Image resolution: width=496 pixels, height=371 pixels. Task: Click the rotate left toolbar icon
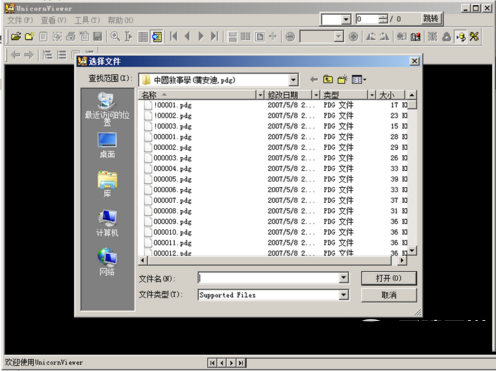pos(371,36)
